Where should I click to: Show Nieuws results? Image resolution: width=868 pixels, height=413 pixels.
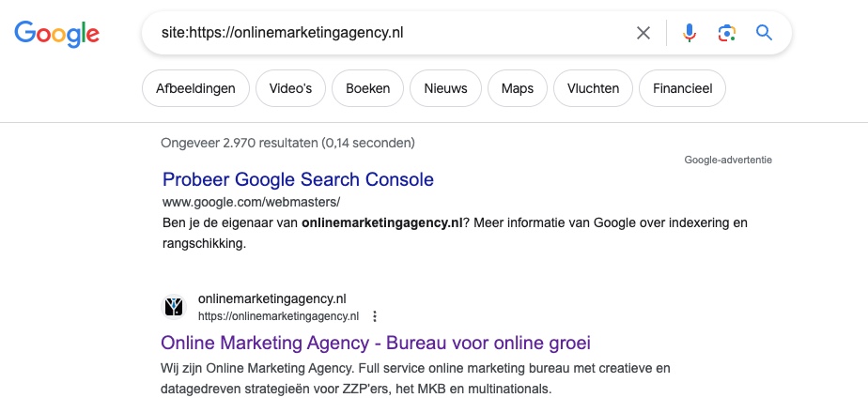pos(445,89)
